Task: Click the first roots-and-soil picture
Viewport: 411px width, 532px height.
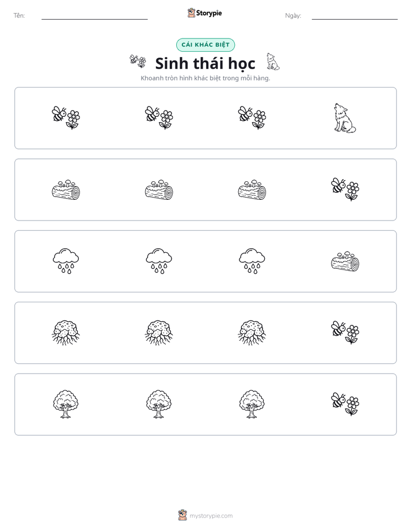Action: tap(66, 333)
